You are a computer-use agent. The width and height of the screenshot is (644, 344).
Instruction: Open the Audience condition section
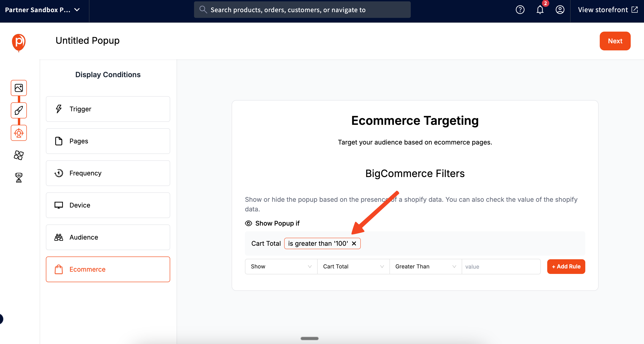coord(108,237)
